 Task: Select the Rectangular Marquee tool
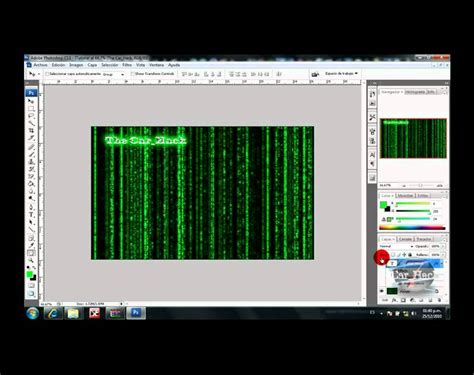[31, 109]
